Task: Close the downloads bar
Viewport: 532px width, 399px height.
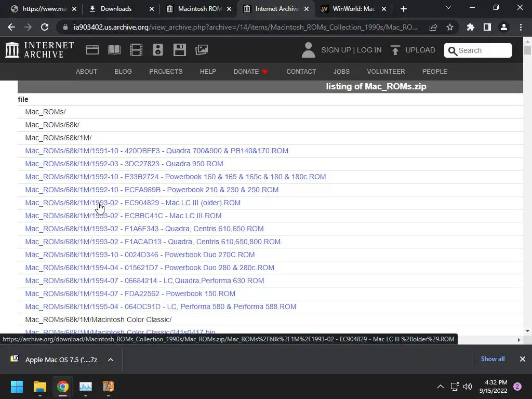Action: point(523,359)
